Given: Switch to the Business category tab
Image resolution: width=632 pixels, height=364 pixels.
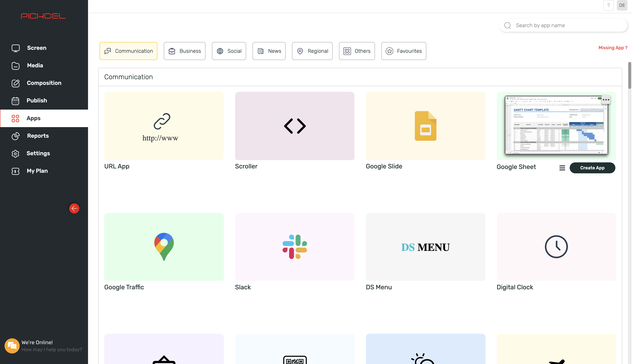Looking at the screenshot, I should (x=185, y=51).
